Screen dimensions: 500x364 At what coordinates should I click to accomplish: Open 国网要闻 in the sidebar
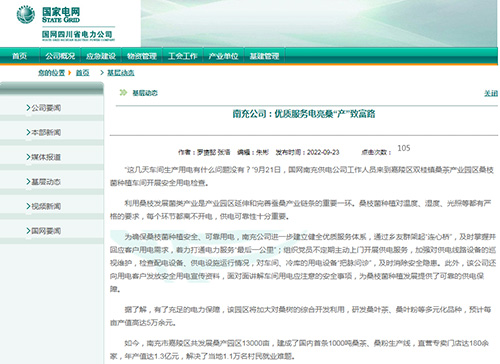(46, 231)
